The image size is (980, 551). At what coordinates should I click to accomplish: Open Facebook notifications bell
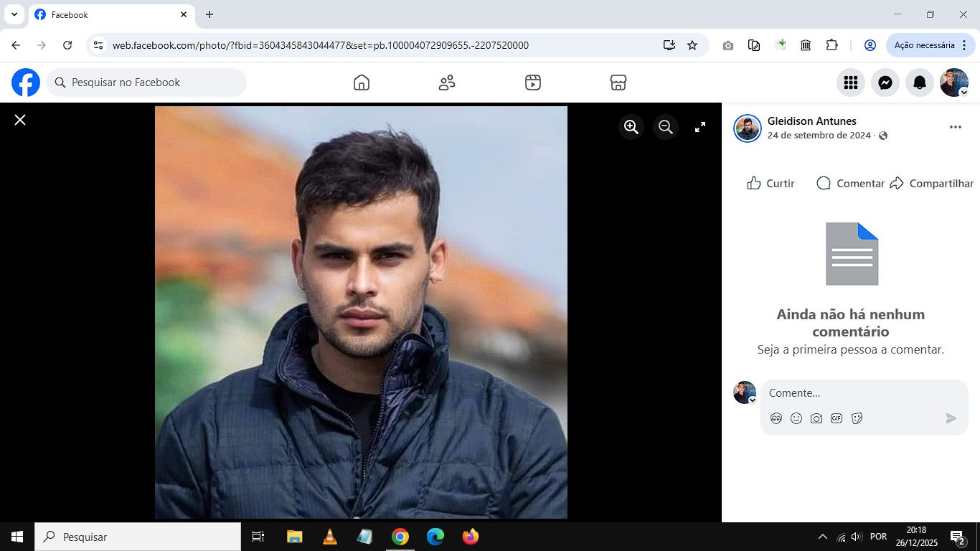(920, 83)
